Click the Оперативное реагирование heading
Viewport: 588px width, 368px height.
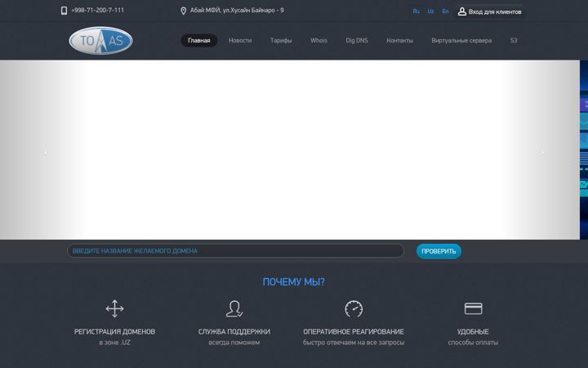point(354,331)
